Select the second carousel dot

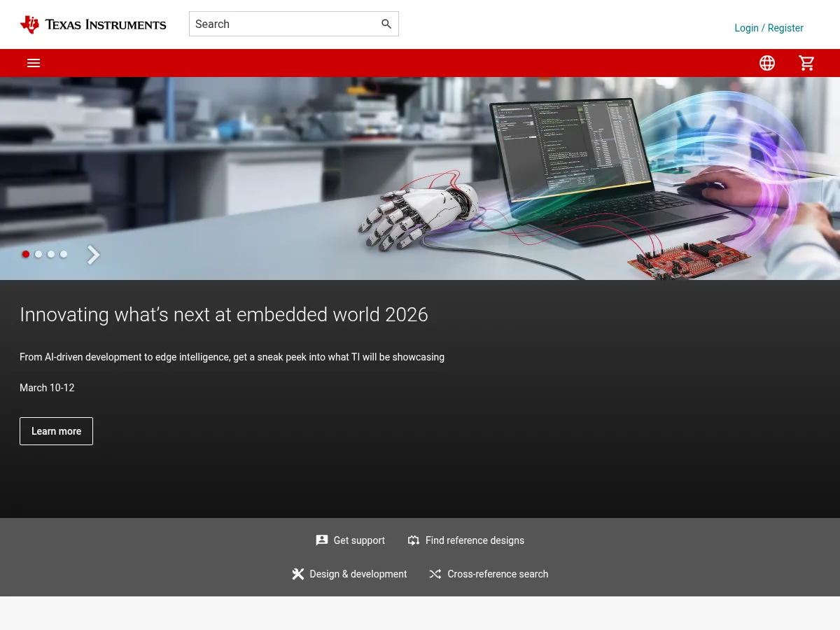pyautogui.click(x=38, y=254)
